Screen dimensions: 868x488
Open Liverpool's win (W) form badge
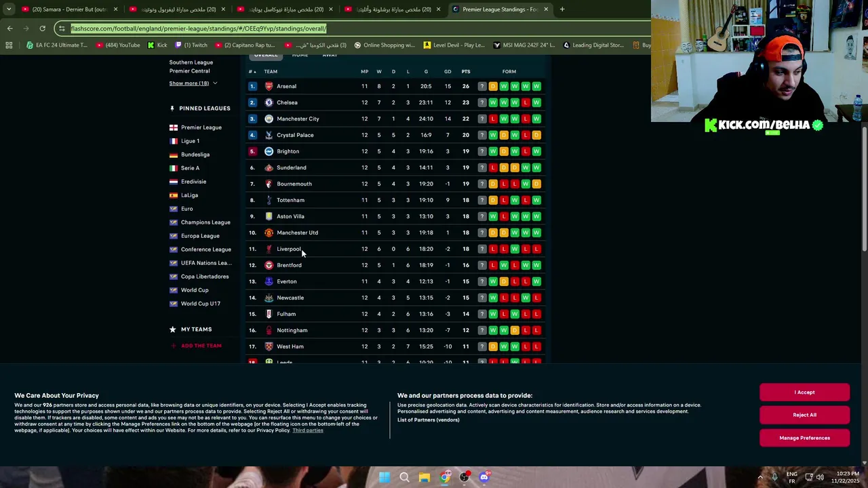point(515,249)
